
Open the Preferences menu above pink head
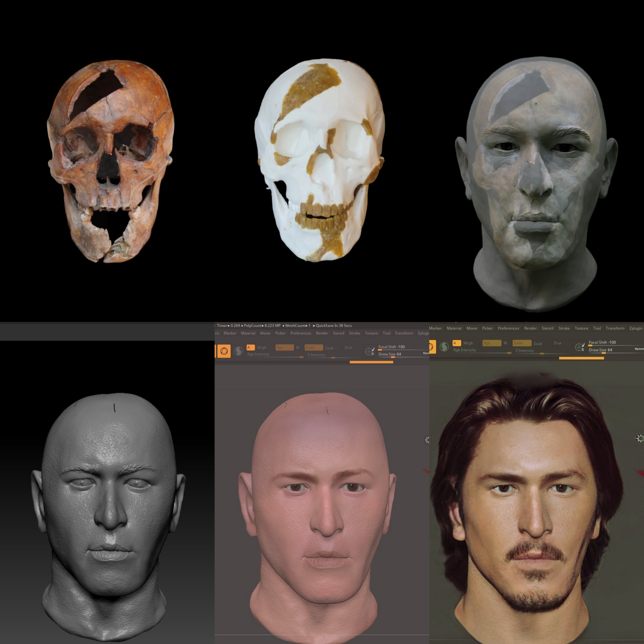[x=301, y=333]
